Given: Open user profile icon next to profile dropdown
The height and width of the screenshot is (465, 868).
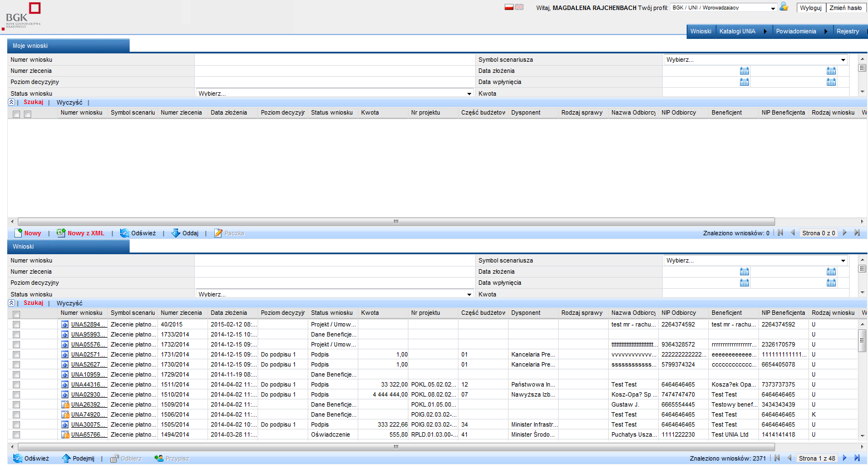Looking at the screenshot, I should pos(783,7).
